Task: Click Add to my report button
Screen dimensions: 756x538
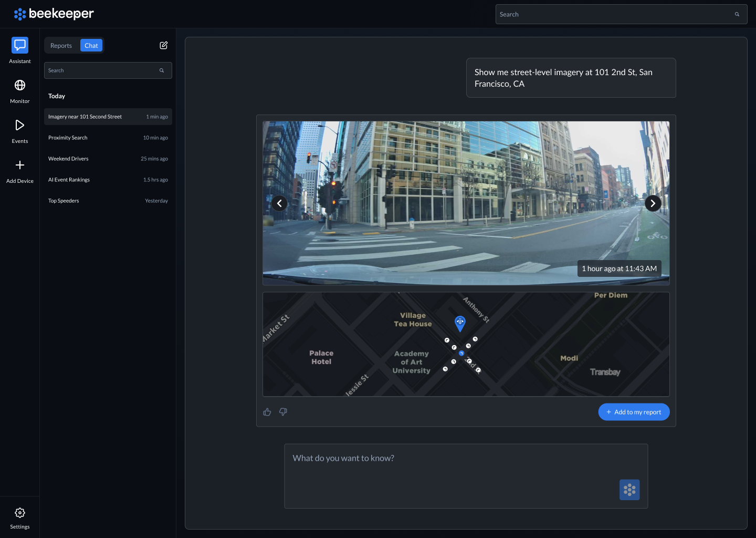Action: click(x=634, y=412)
